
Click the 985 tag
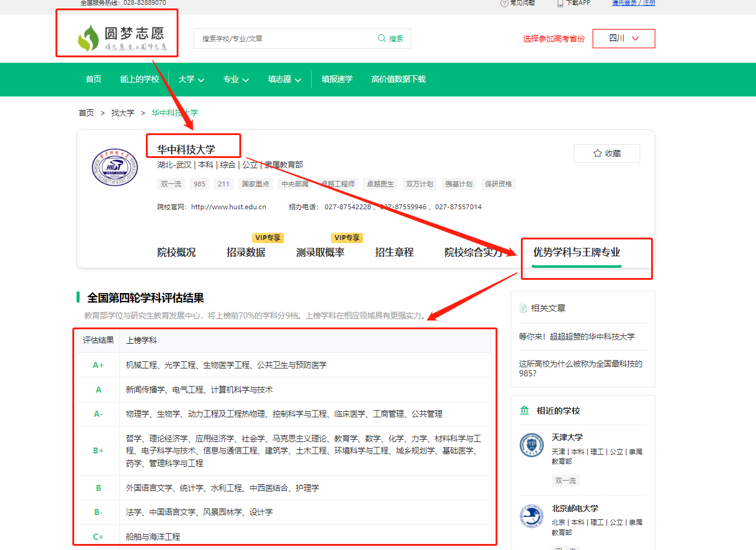(x=200, y=184)
